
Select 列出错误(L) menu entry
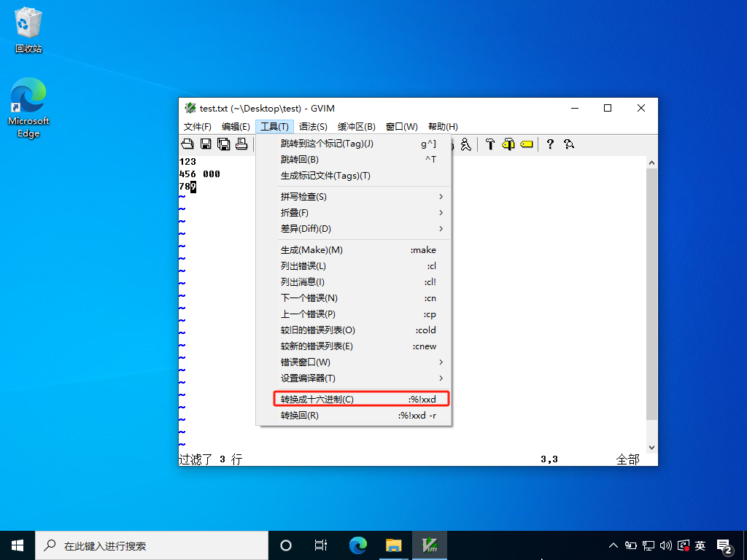(354, 266)
